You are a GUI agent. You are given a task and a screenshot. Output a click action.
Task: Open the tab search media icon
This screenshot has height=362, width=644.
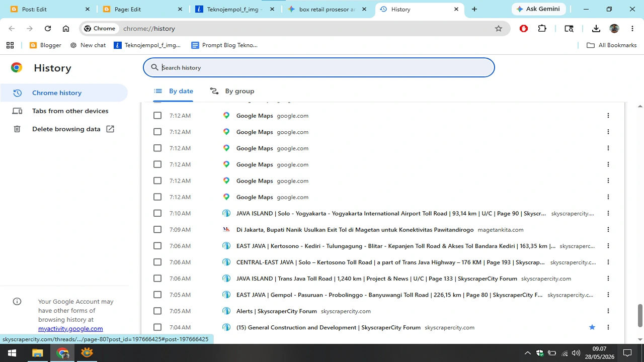click(x=569, y=29)
